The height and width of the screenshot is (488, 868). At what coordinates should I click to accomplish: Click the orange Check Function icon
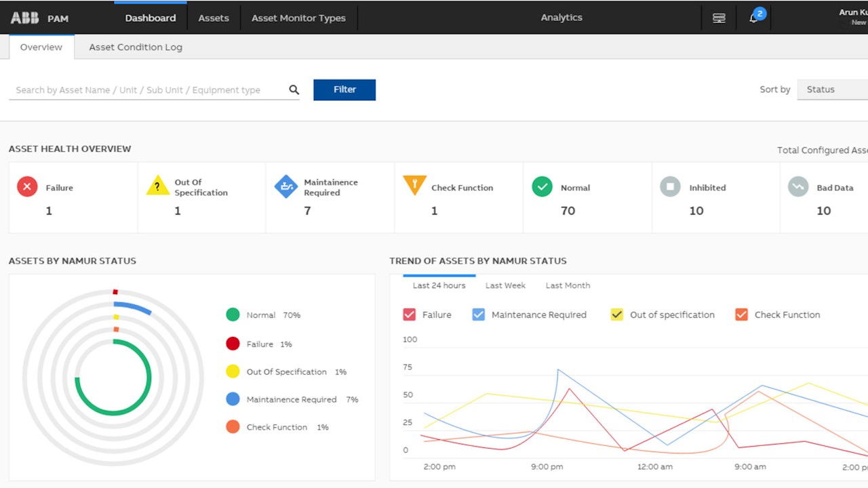click(x=414, y=185)
